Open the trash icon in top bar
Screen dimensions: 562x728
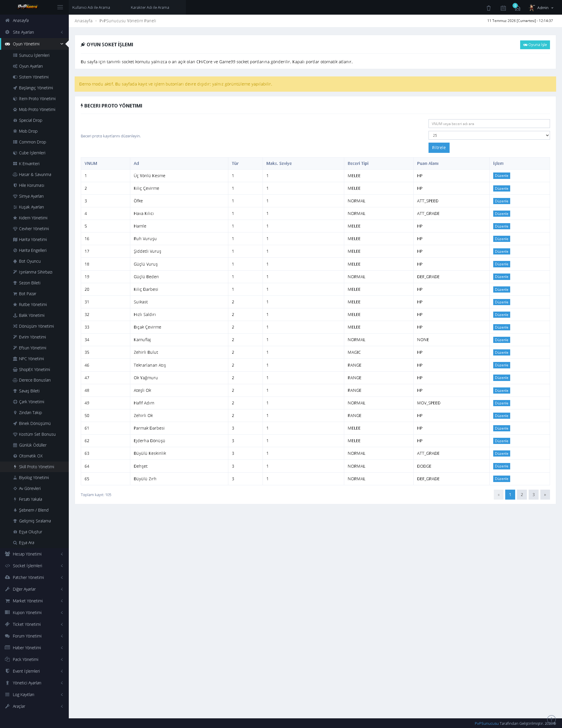coord(488,8)
